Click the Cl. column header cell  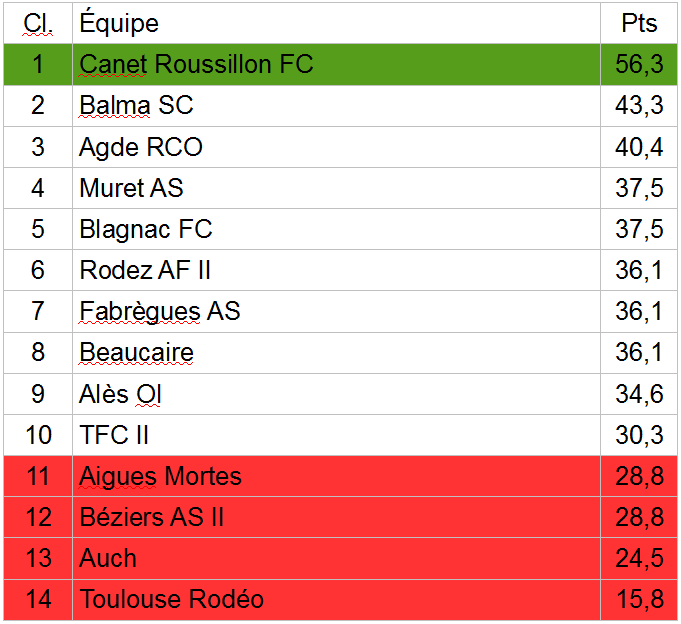click(38, 23)
